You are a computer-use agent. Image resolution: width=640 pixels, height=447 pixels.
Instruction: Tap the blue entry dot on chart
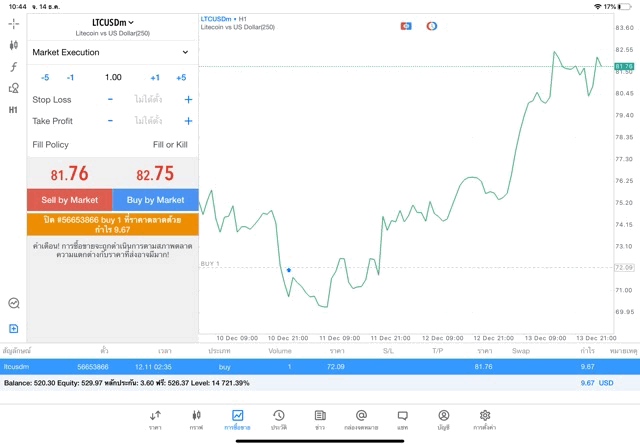pos(289,270)
